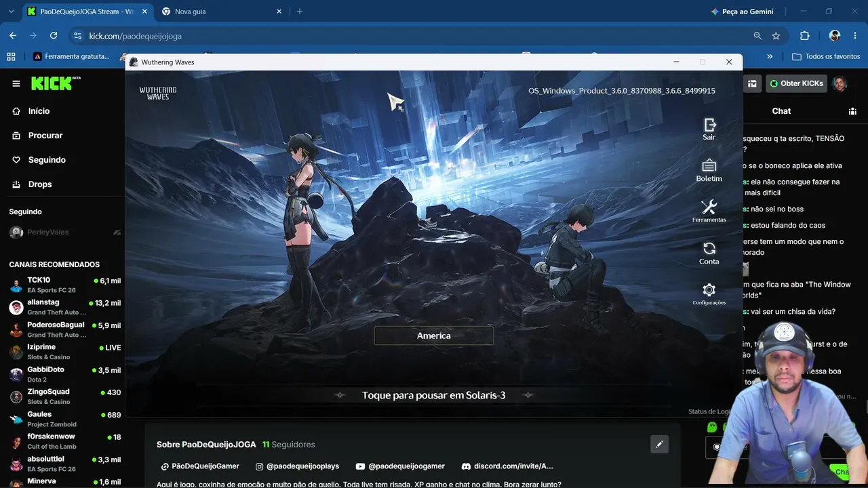Click Peça ao Gemini button

[742, 12]
